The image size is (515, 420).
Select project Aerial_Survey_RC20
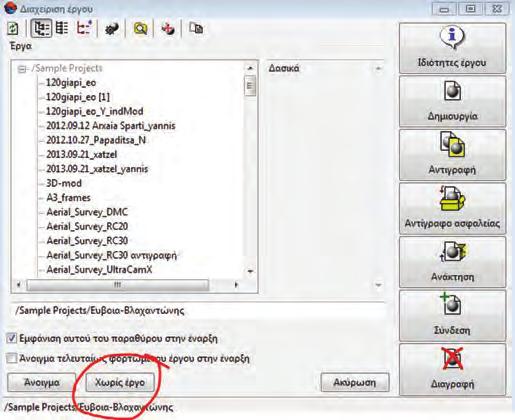[87, 226]
